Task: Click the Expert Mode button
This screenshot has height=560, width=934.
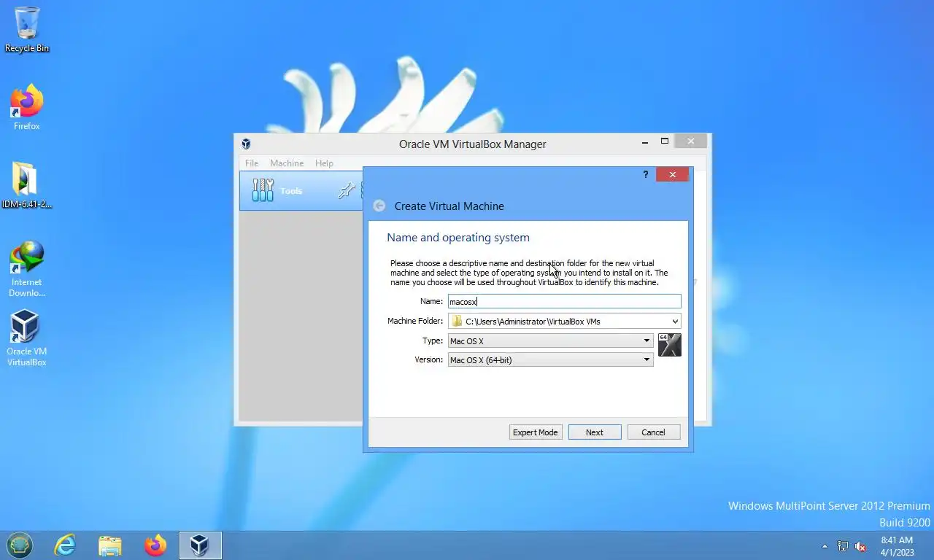Action: [x=535, y=432]
